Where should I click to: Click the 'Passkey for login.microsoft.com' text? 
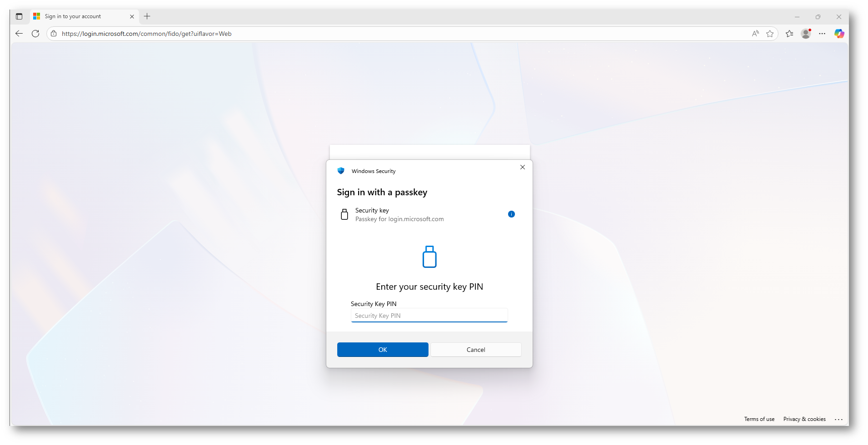click(x=399, y=219)
